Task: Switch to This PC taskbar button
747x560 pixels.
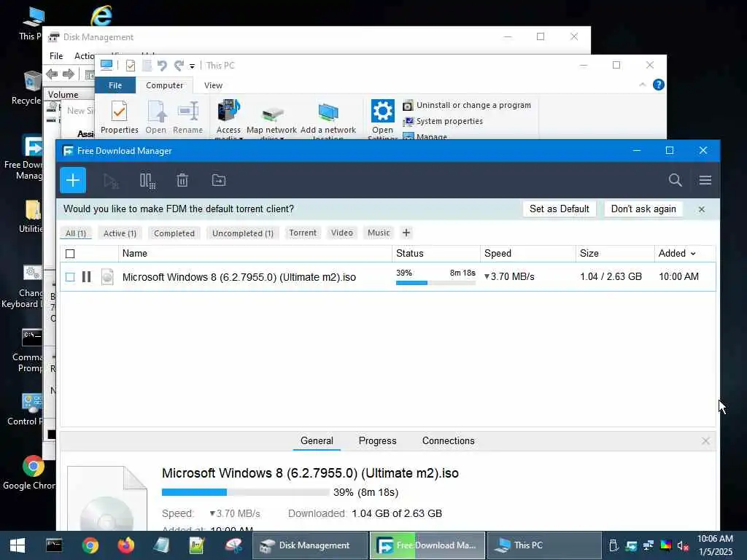Action: (x=543, y=545)
